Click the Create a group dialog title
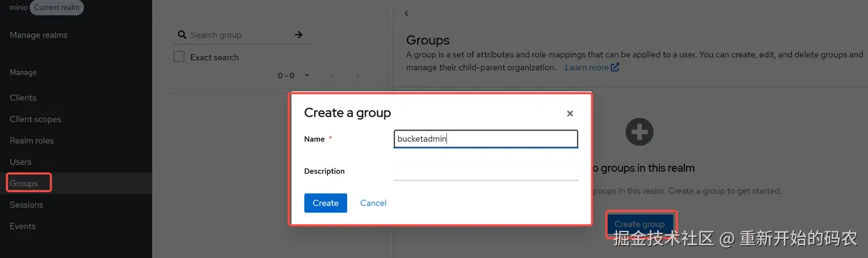Viewport: 868px width, 258px height. pyautogui.click(x=347, y=113)
